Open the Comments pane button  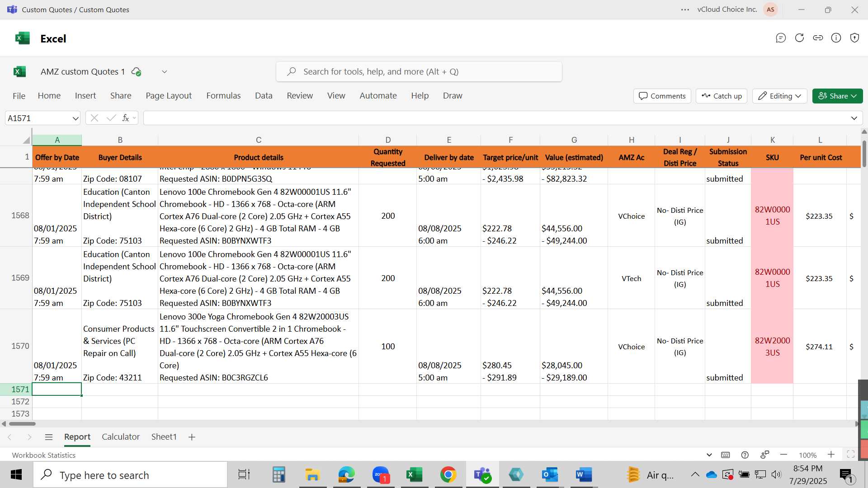click(x=662, y=96)
